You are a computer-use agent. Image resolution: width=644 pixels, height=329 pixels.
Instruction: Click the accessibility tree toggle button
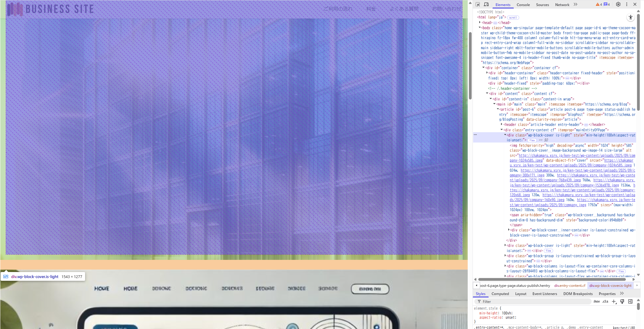tap(631, 18)
